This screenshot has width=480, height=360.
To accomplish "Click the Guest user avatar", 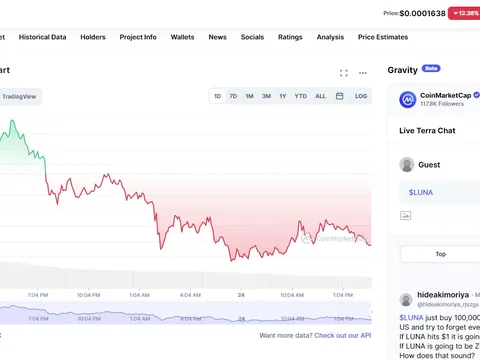I will tap(407, 165).
